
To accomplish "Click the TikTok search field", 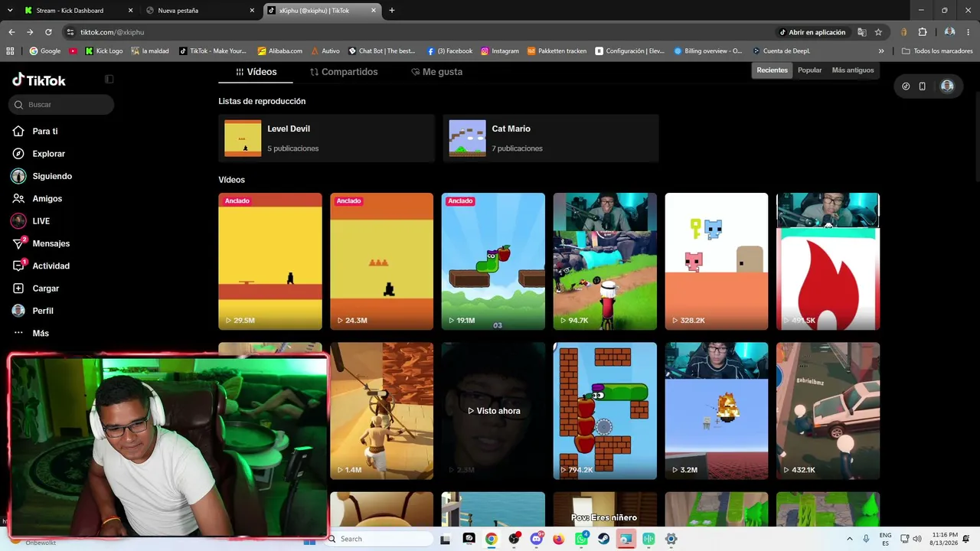I will point(61,104).
